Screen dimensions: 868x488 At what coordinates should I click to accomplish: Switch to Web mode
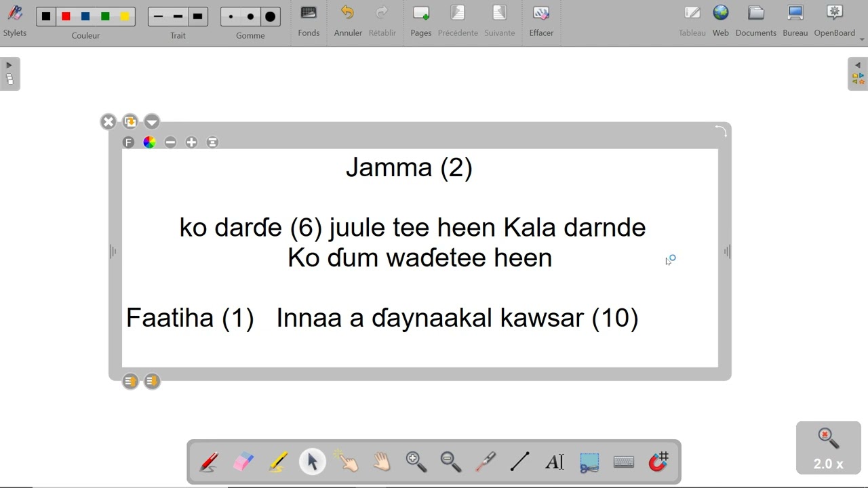[x=721, y=21]
